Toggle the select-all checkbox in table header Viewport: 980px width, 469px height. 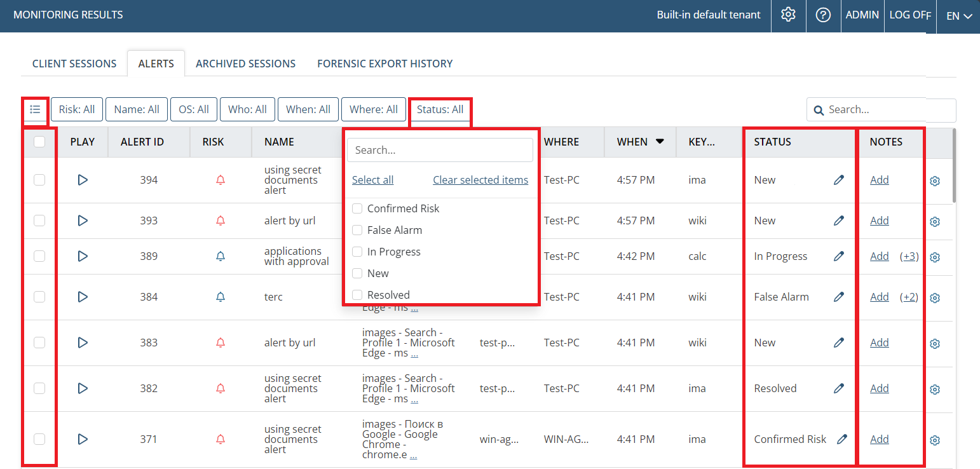click(x=39, y=142)
